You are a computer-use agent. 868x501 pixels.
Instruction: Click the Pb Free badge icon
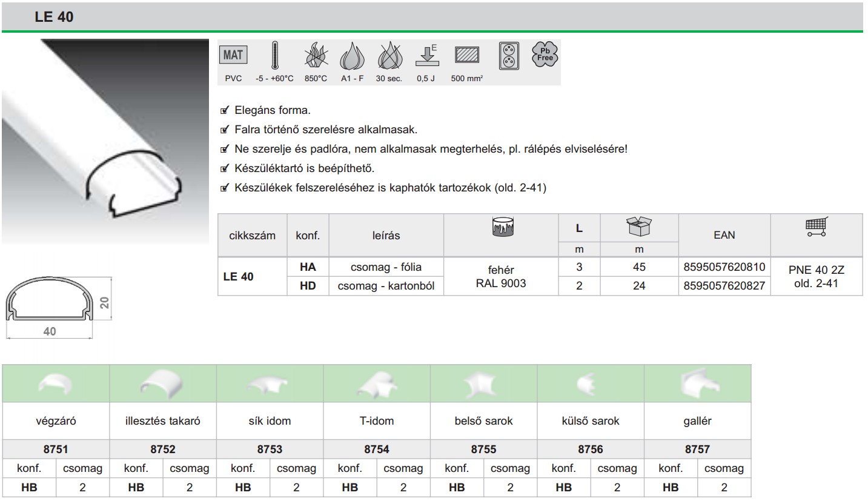coord(545,55)
